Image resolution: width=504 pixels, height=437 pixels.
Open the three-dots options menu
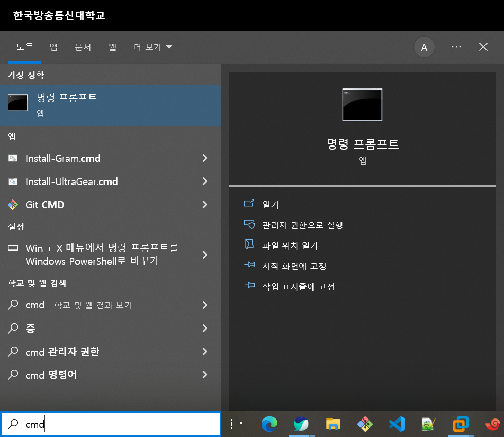[x=457, y=47]
